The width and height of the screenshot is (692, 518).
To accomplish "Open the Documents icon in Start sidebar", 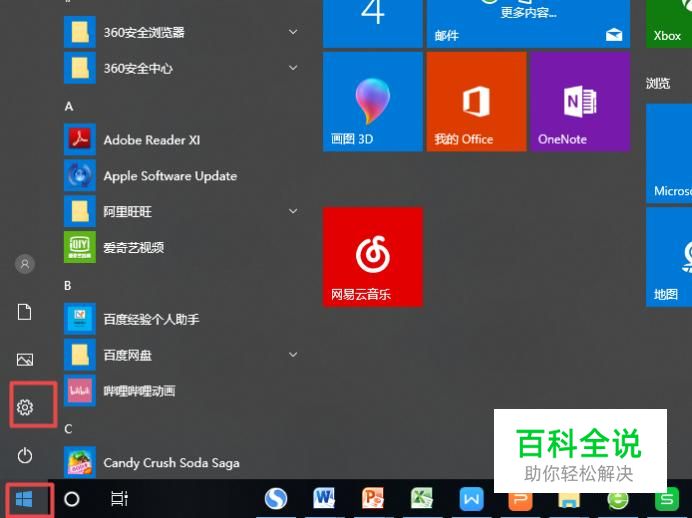I will [25, 312].
